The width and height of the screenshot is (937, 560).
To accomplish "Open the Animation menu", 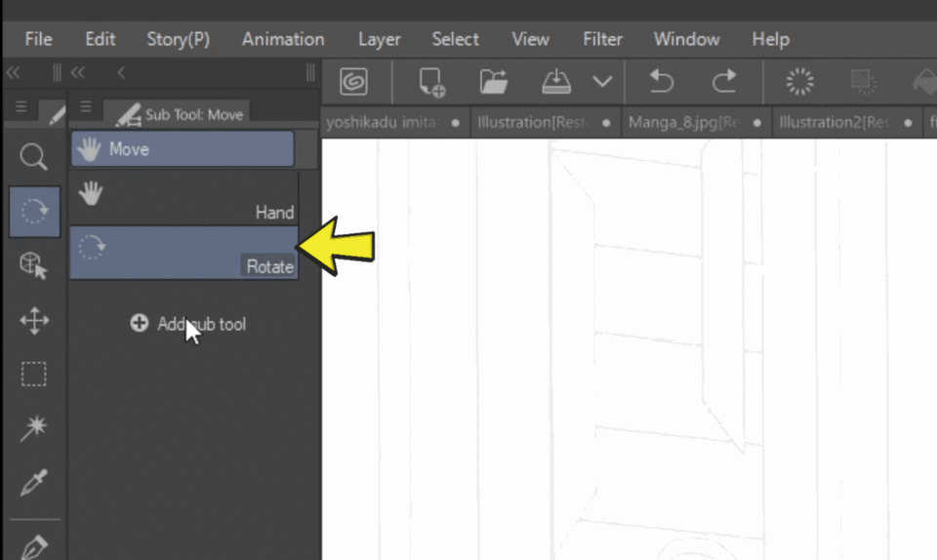I will tap(283, 39).
